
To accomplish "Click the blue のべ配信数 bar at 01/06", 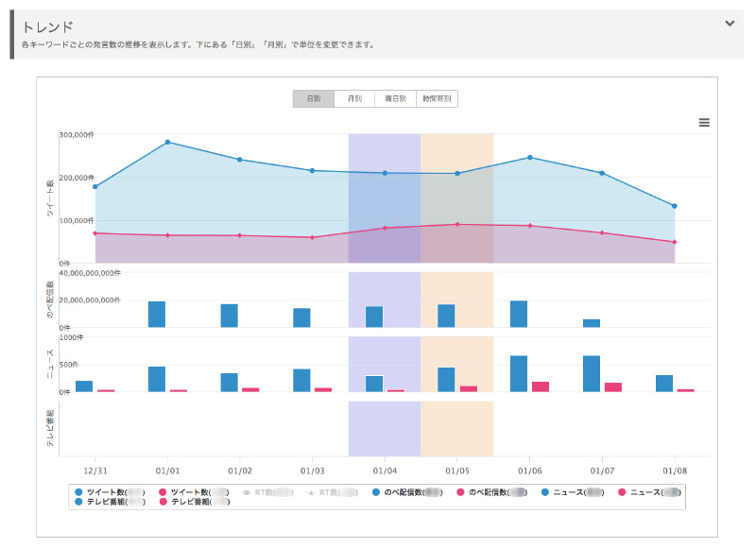I will click(x=519, y=314).
